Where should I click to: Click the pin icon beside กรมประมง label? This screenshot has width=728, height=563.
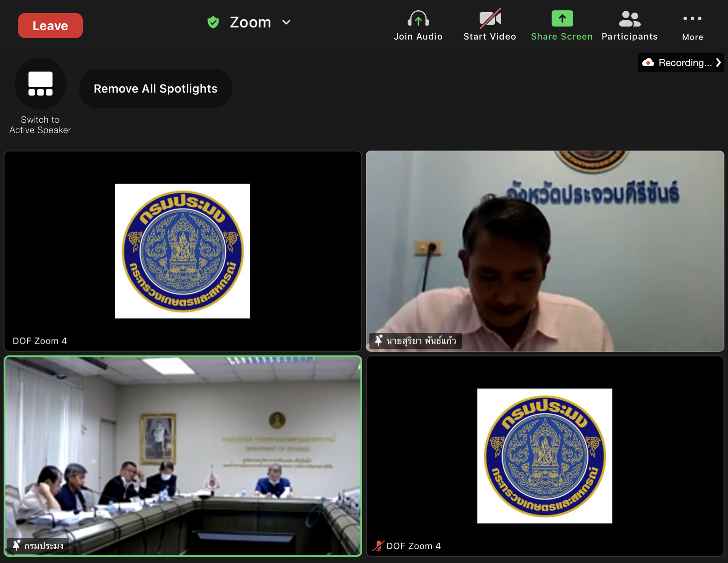[16, 545]
